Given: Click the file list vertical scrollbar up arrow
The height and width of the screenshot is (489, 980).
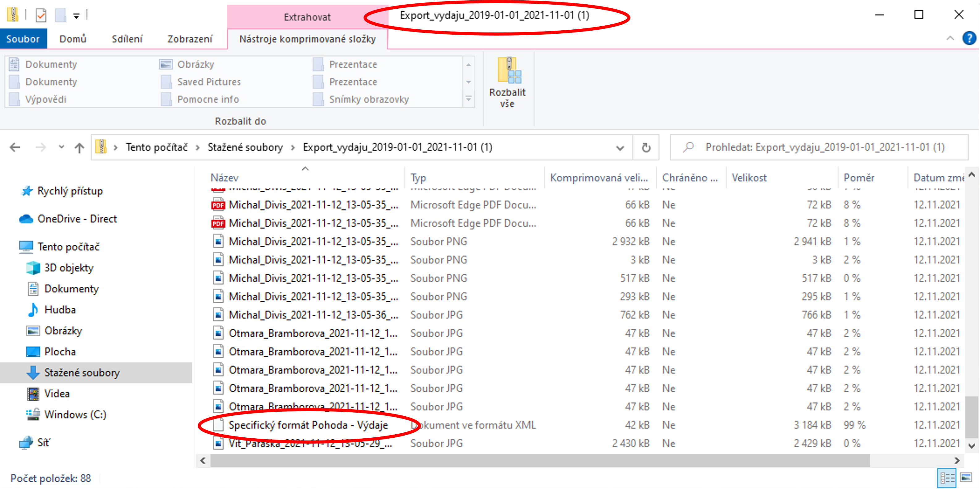Looking at the screenshot, I should point(972,175).
